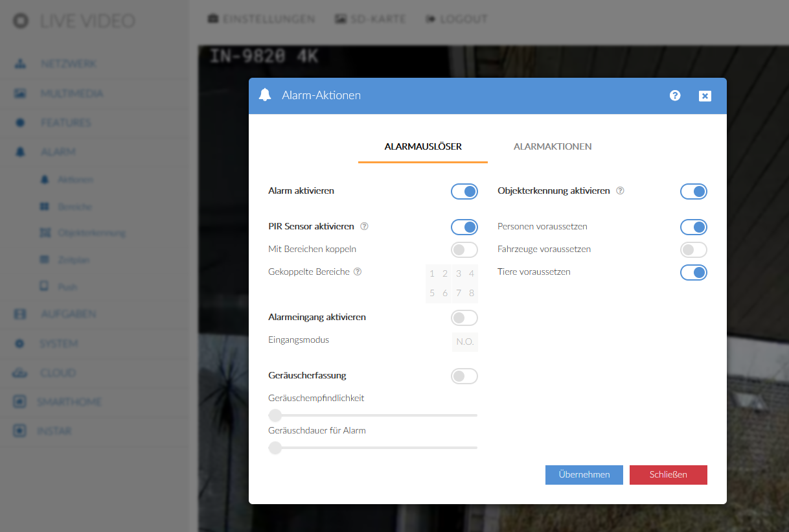This screenshot has height=532, width=789.
Task: Click the Bereiche submenu icon
Action: 44,207
